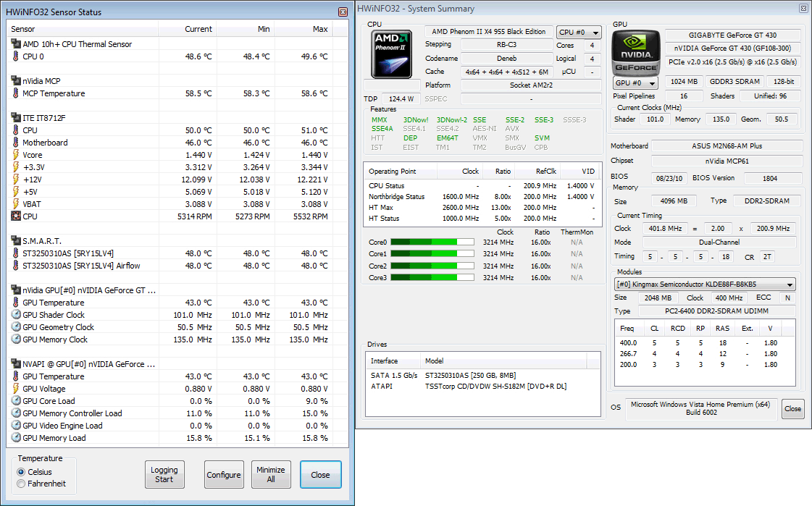Click the Core3 usage bar

coord(432,278)
